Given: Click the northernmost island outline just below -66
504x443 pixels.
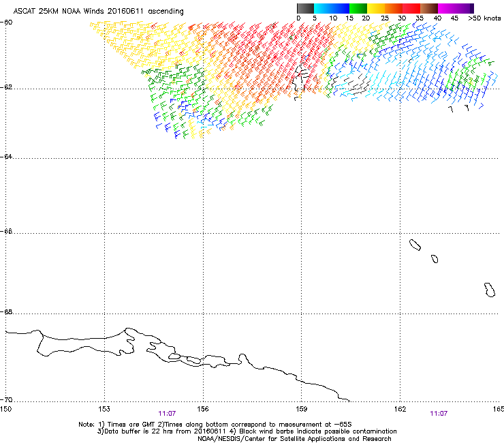Looking at the screenshot, I should pyautogui.click(x=415, y=245).
